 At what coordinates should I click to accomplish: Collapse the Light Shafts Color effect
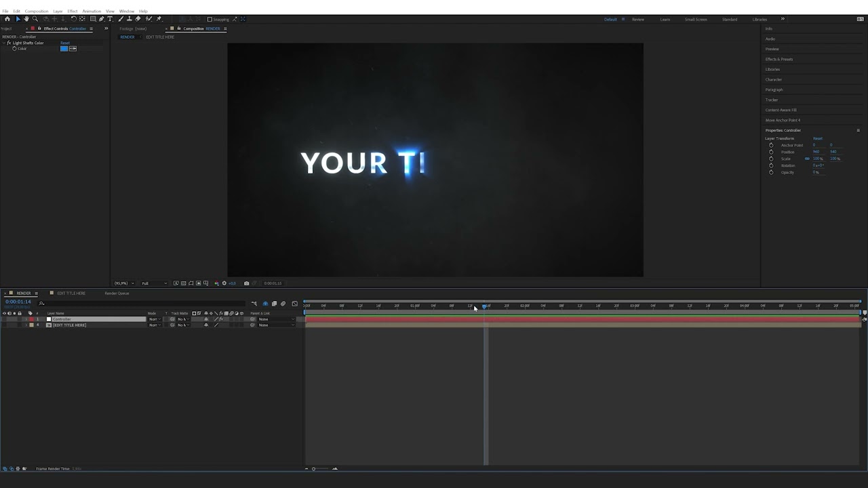tap(3, 43)
